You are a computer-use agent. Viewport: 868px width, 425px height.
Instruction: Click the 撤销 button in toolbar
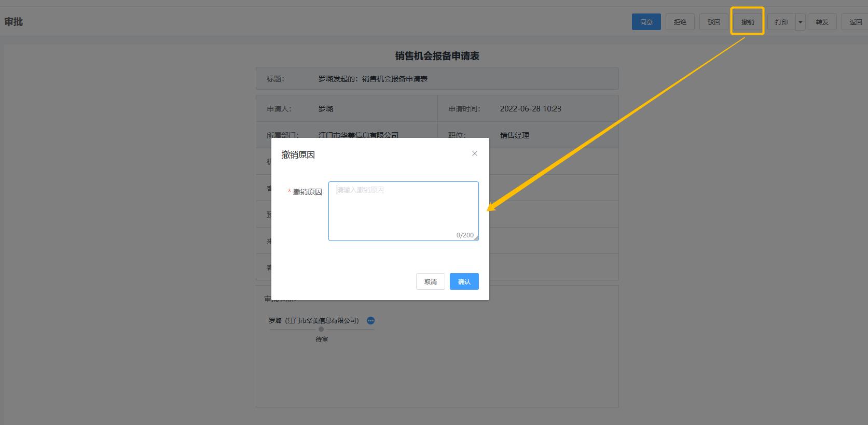point(747,22)
